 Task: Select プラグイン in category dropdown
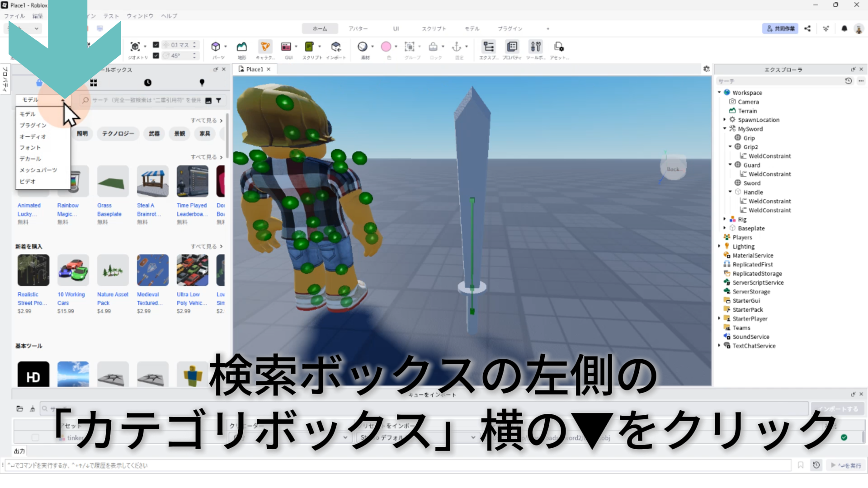pyautogui.click(x=33, y=125)
